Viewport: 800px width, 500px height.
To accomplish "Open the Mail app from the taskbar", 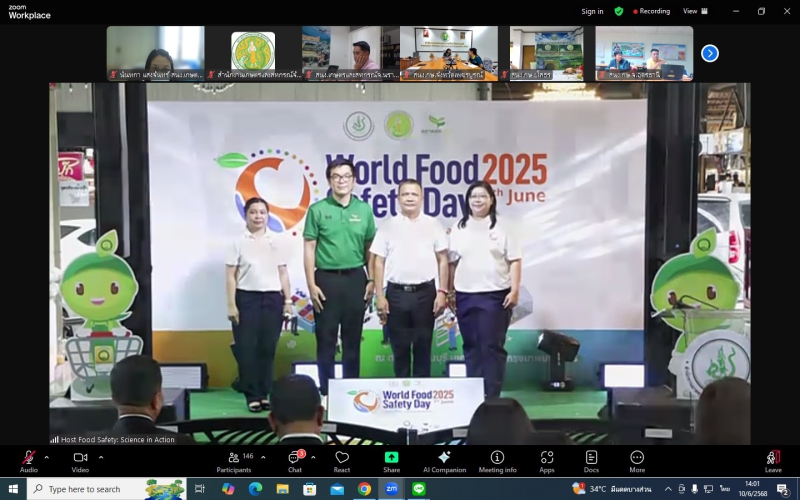I will (337, 489).
